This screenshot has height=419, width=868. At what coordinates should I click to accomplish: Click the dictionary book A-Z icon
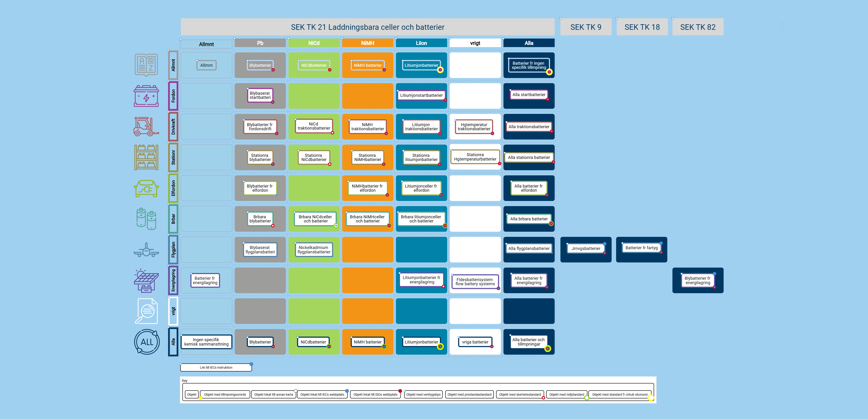(x=146, y=65)
